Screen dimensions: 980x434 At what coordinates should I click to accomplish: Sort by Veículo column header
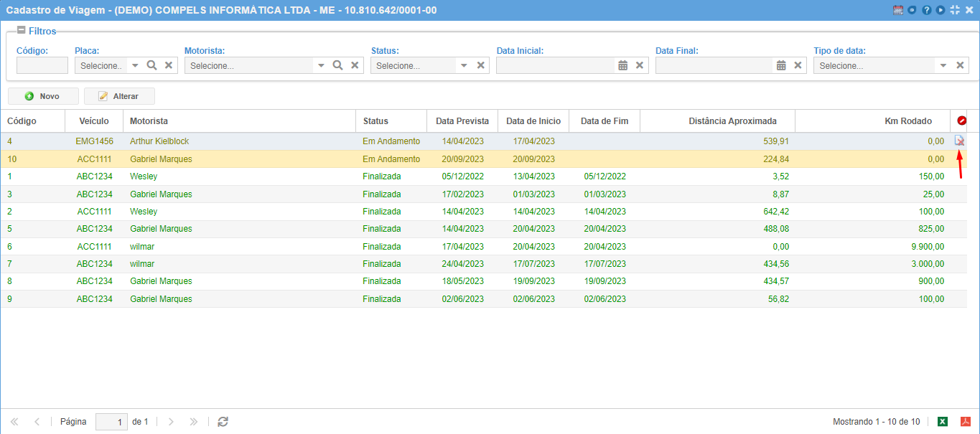coord(94,121)
